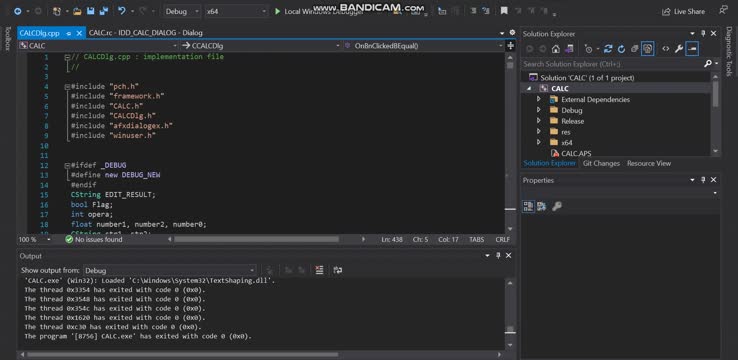
Task: Toggle Show All Files in Solution Explorer
Action: (x=648, y=48)
